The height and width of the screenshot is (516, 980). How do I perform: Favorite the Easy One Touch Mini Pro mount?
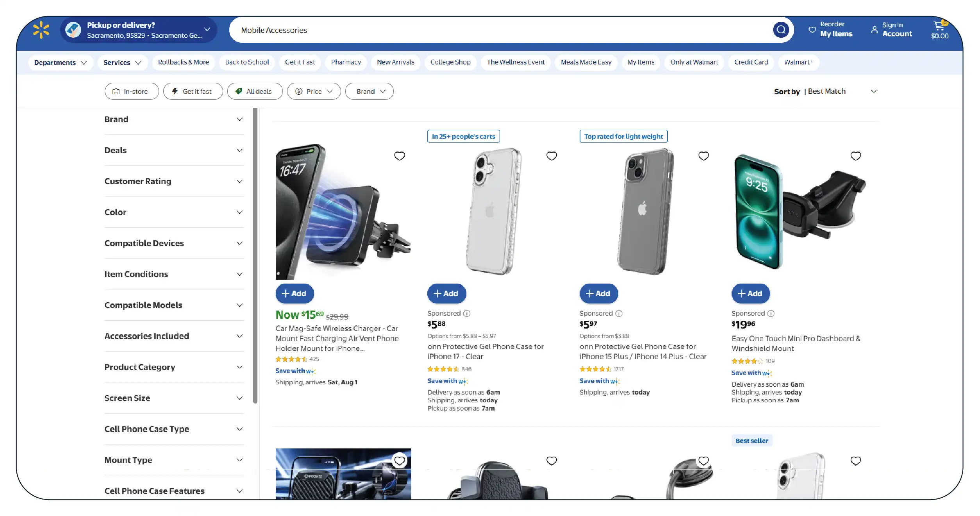coord(856,156)
